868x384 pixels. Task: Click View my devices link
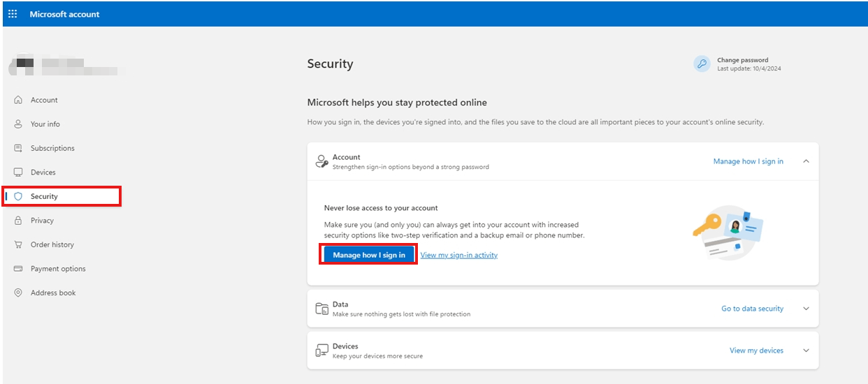[757, 350]
